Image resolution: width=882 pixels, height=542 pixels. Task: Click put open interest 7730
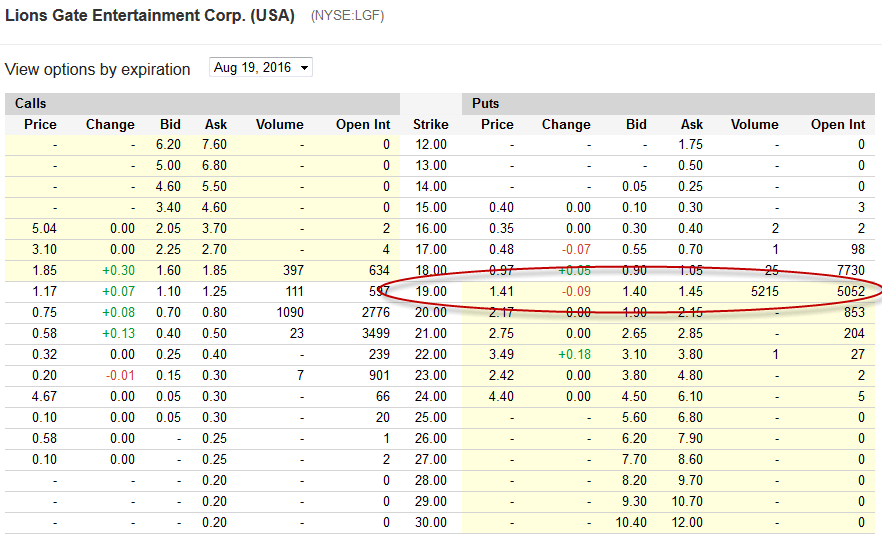pos(850,270)
